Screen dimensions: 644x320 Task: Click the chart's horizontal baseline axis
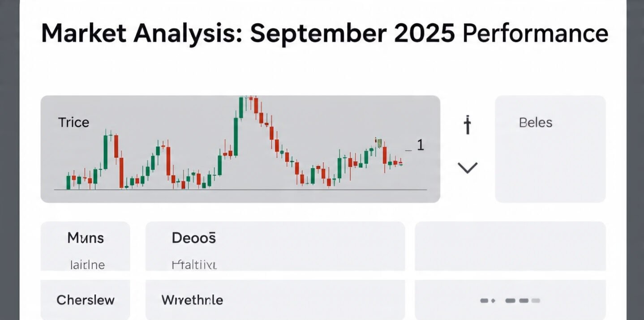tap(240, 190)
